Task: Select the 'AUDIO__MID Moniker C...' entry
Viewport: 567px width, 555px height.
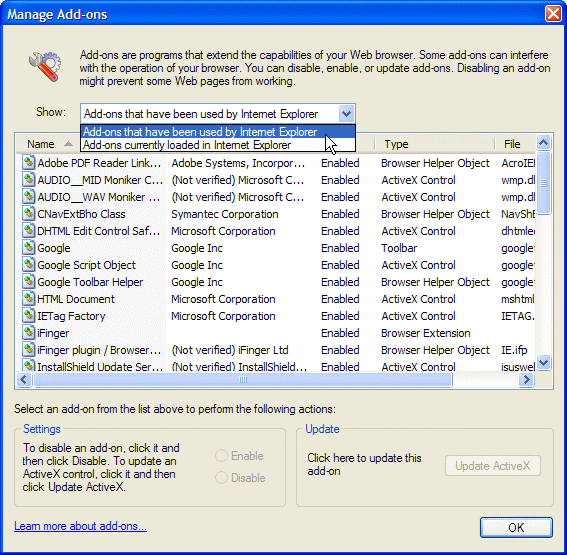Action: tap(100, 180)
